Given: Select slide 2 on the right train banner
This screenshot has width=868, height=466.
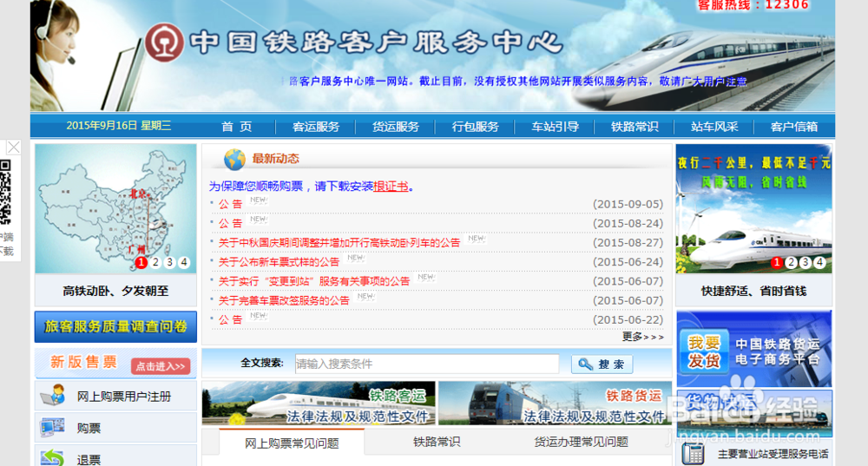Looking at the screenshot, I should click(x=791, y=262).
